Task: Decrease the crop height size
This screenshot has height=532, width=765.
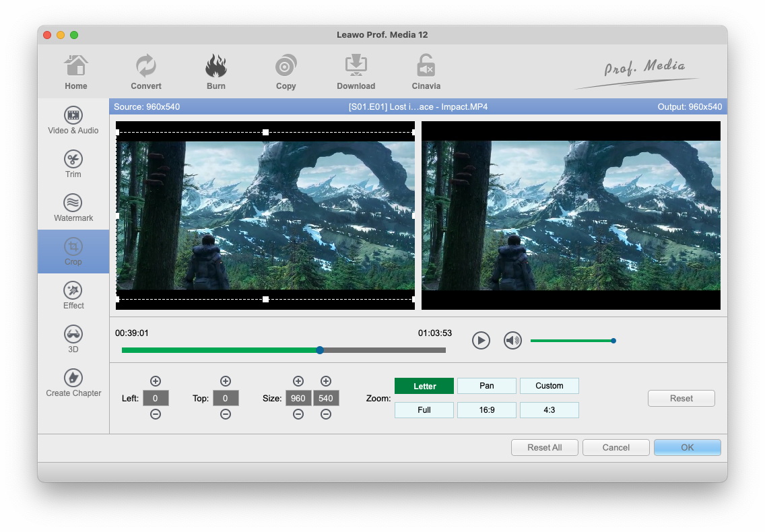Action: [326, 414]
